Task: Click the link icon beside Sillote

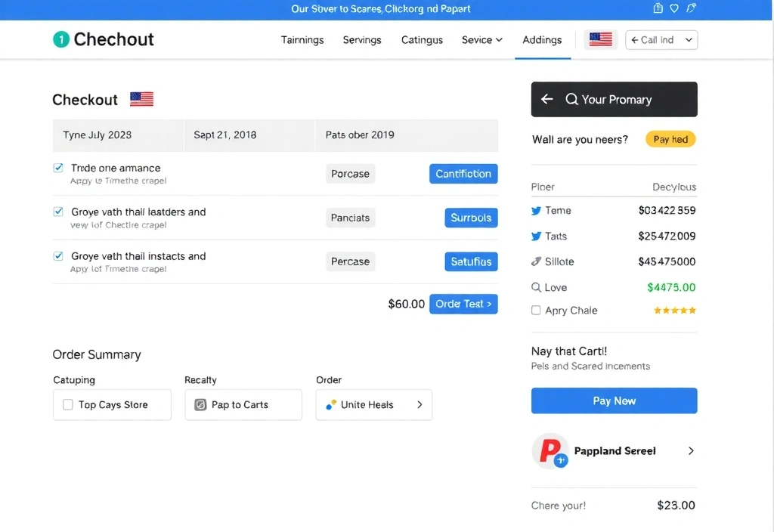Action: 536,261
